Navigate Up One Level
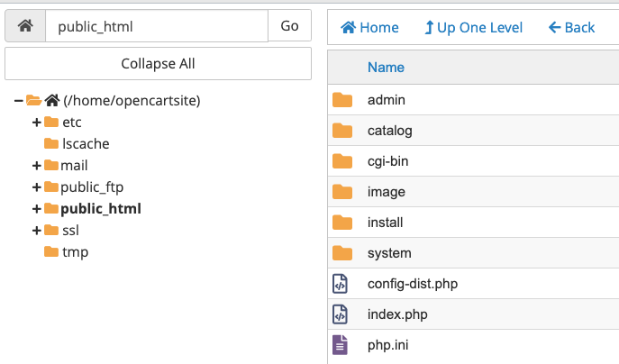 pos(473,27)
